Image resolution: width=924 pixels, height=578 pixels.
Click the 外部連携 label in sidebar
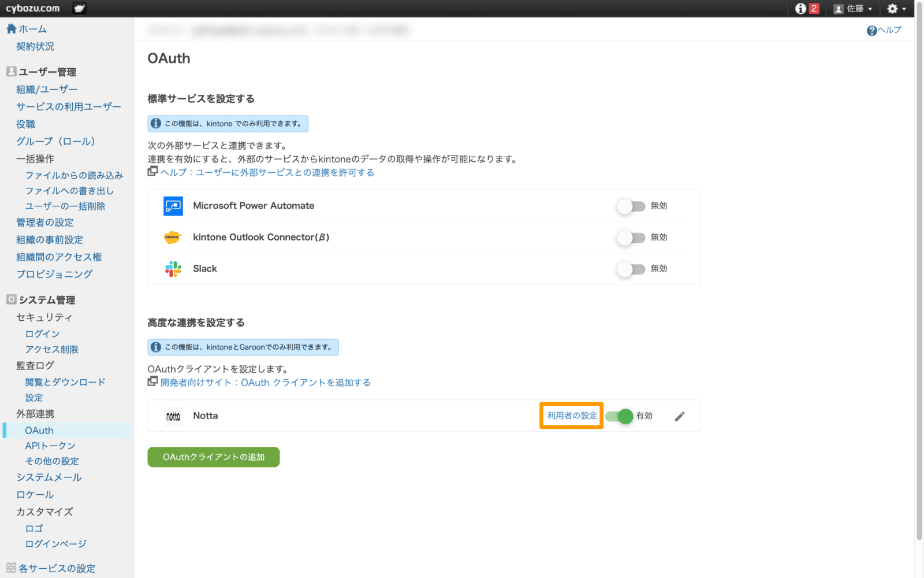[35, 414]
